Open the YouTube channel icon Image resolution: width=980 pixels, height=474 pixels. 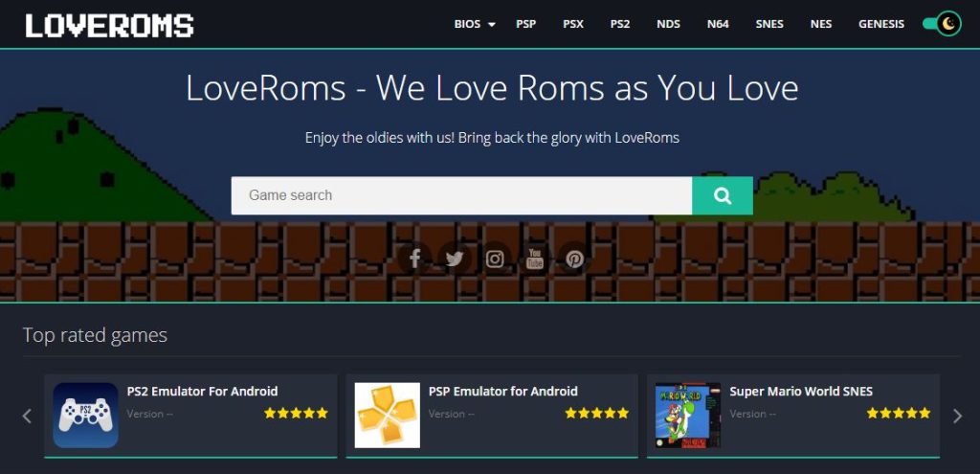535,259
